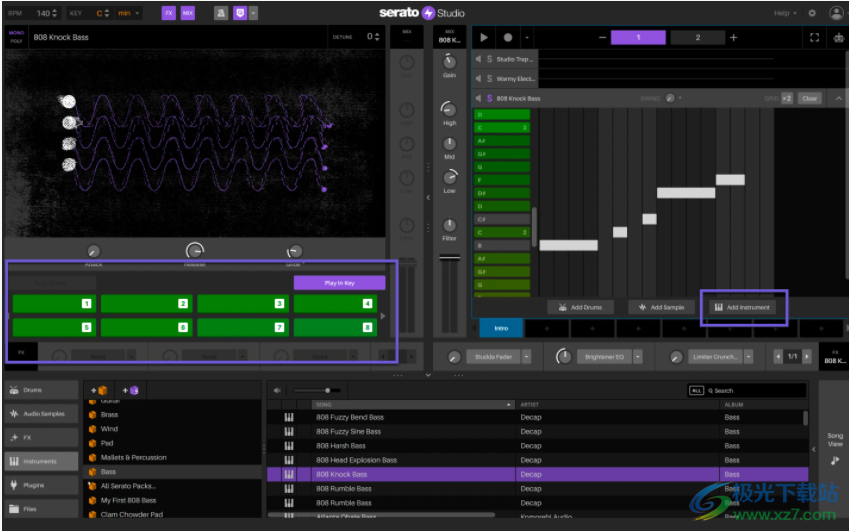Open the user account profile icon
The image size is (849, 531).
(836, 13)
